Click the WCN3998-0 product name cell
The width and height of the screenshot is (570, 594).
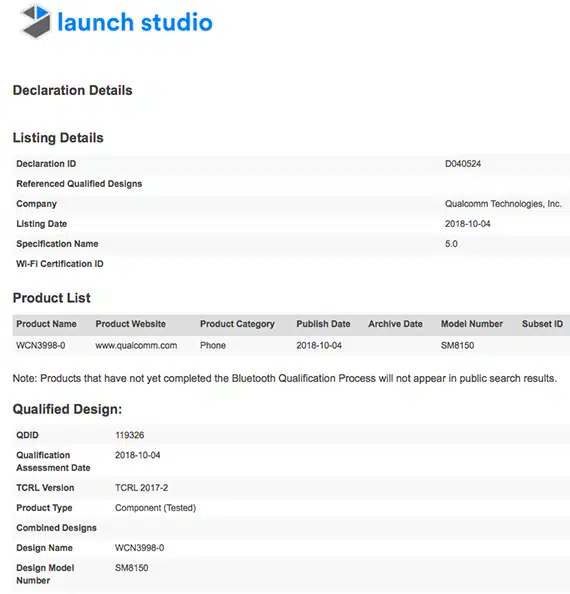(x=41, y=345)
